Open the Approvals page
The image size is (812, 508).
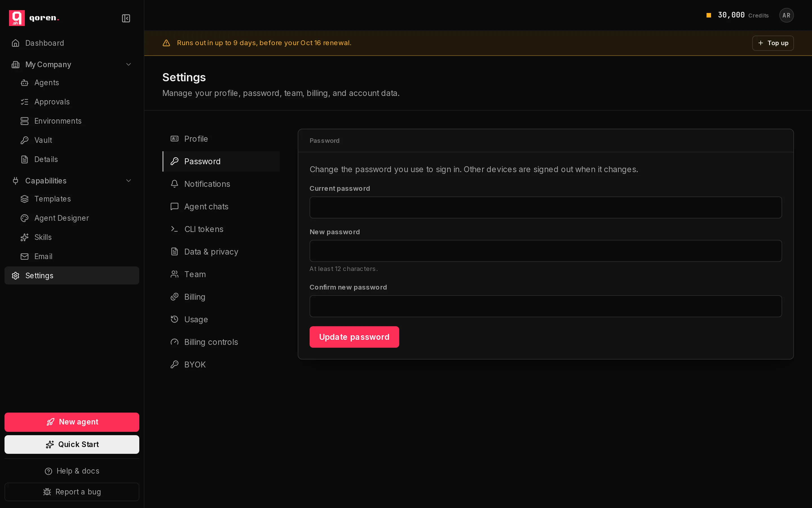pos(76,102)
